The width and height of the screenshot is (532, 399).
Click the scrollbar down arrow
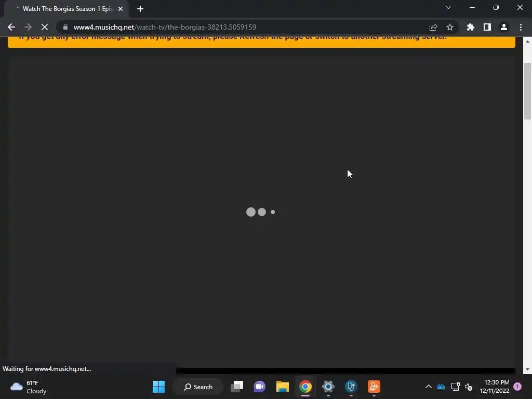(527, 369)
